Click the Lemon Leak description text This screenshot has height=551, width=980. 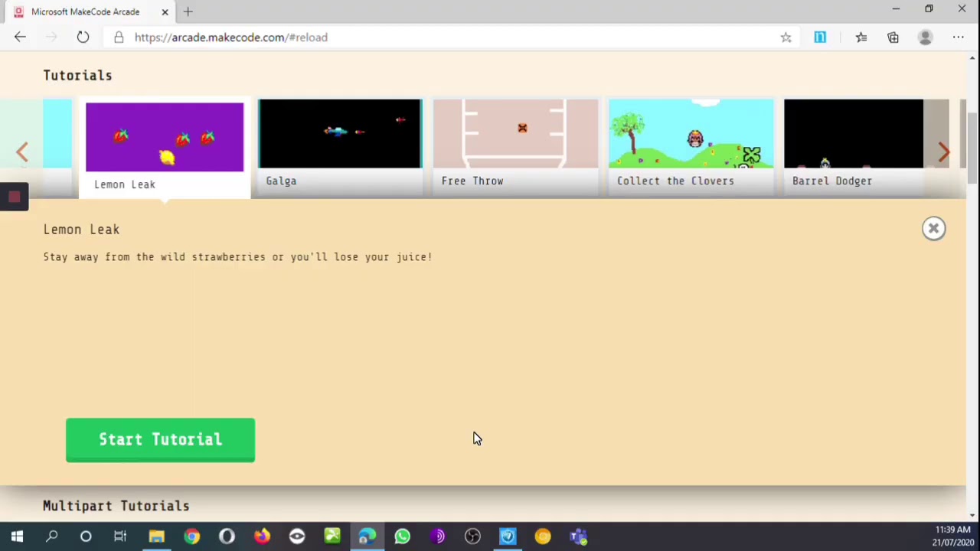click(237, 257)
